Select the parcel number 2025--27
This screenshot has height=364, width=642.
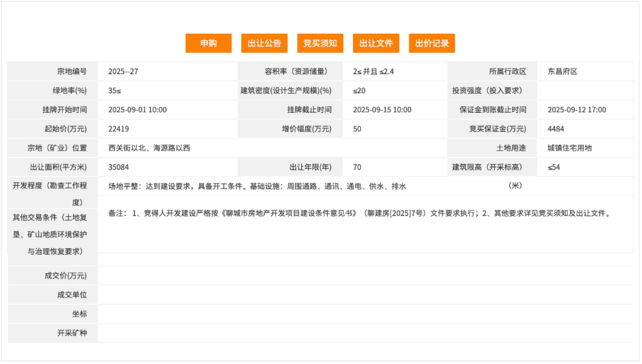coord(122,71)
